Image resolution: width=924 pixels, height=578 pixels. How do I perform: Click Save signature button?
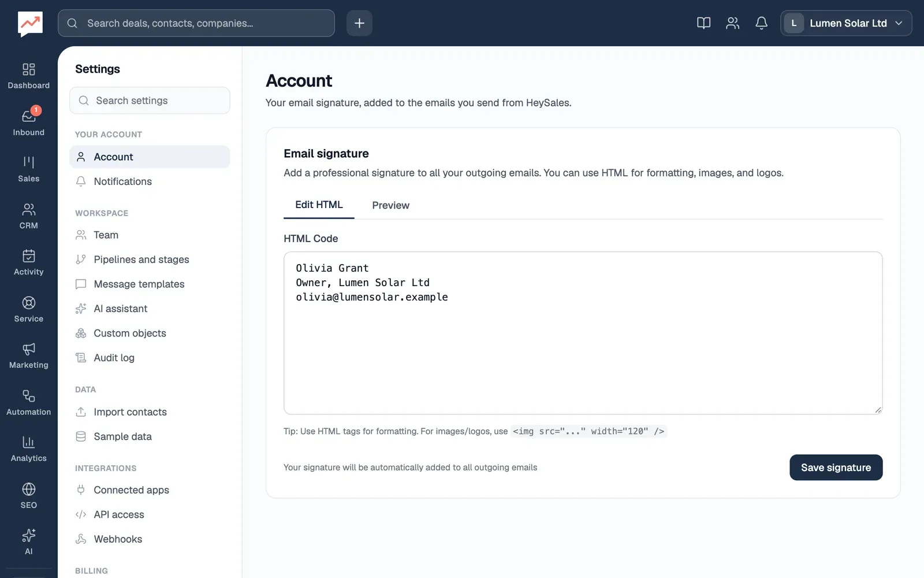836,468
